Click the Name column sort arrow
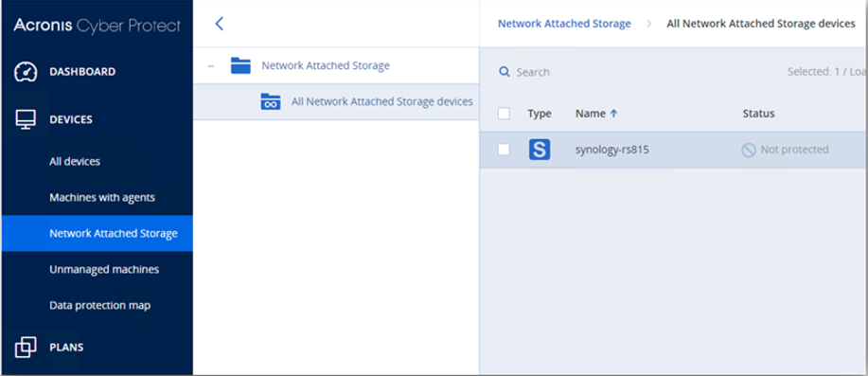 click(x=613, y=114)
